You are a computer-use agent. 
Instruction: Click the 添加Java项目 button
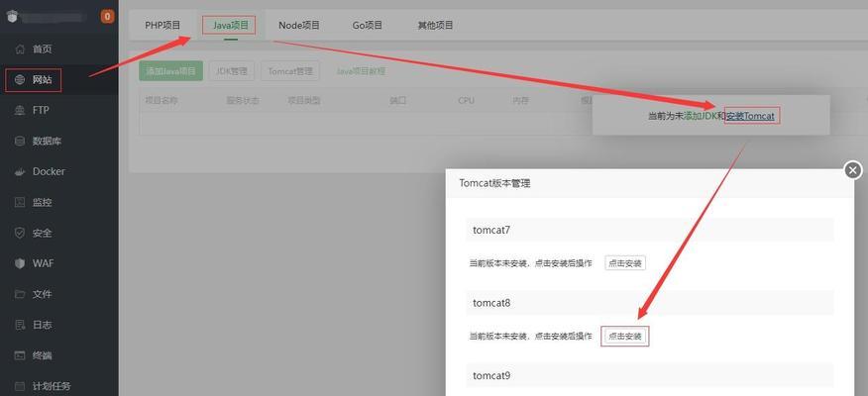(171, 71)
